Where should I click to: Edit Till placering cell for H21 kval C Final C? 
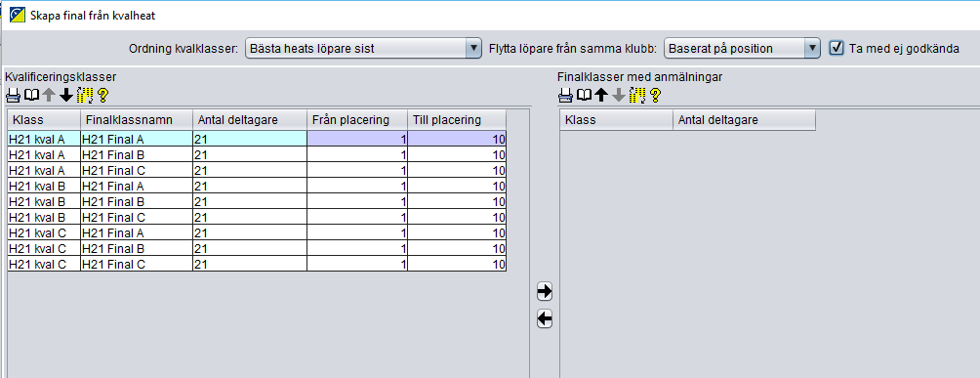click(457, 264)
